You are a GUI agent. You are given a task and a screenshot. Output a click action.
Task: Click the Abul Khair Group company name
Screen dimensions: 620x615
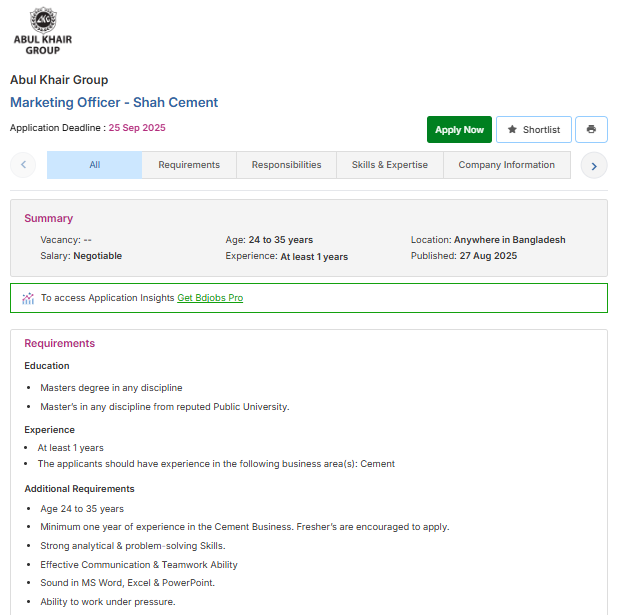pos(59,80)
